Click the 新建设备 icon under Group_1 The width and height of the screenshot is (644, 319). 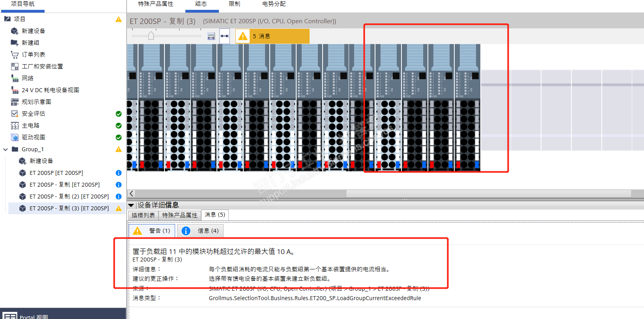(22, 161)
